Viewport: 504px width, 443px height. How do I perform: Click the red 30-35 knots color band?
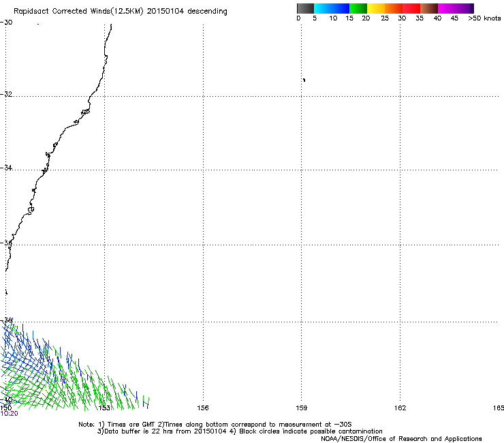[x=411, y=8]
